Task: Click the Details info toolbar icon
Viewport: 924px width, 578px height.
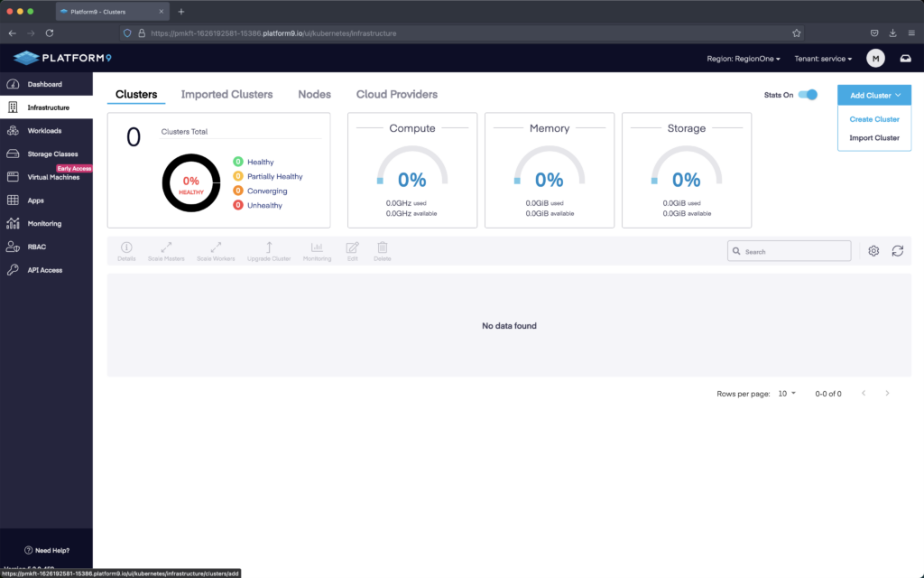Action: (126, 247)
